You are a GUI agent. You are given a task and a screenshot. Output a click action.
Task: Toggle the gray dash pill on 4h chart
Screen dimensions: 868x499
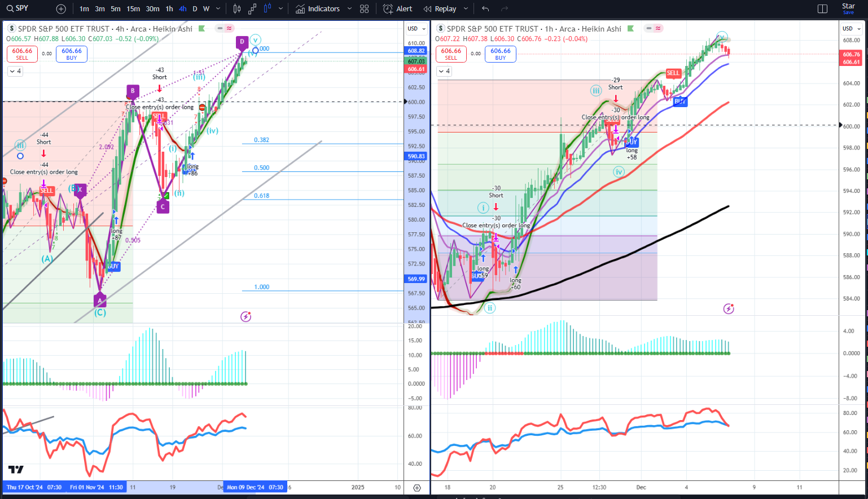220,28
